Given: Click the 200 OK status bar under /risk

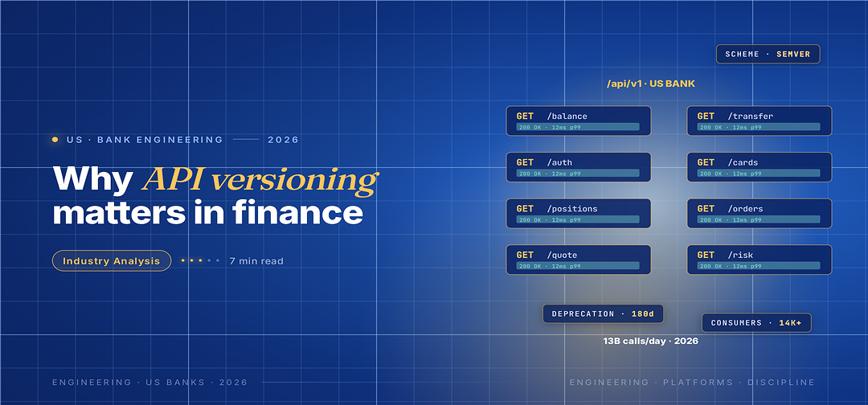Looking at the screenshot, I should pyautogui.click(x=759, y=266).
